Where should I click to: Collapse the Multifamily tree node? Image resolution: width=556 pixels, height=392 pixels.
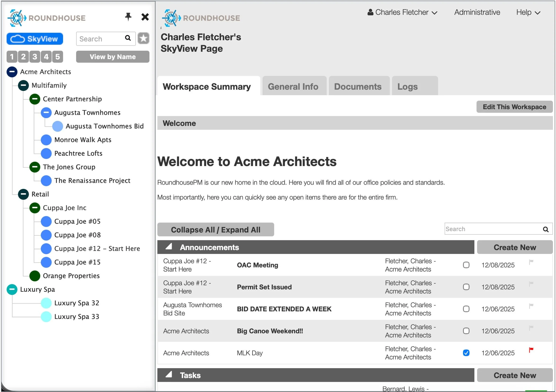pyautogui.click(x=23, y=85)
